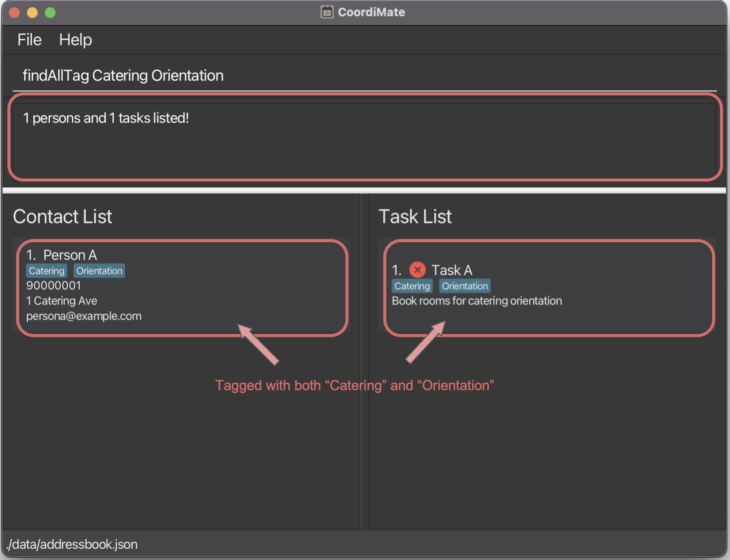Select the Person A contact card
The height and width of the screenshot is (560, 730).
(x=218, y=287)
